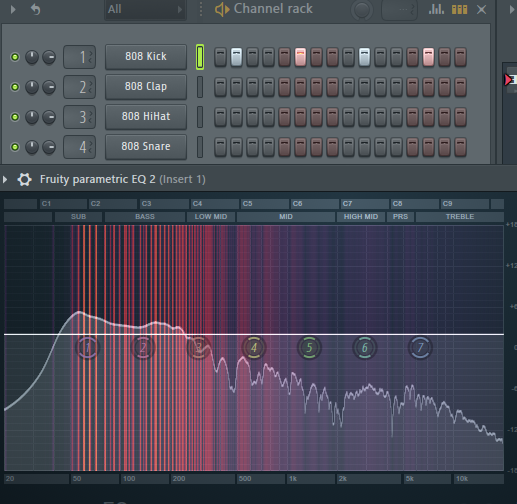This screenshot has width=517, height=504.
Task: Open the 808 Kick channel button
Action: click(146, 57)
